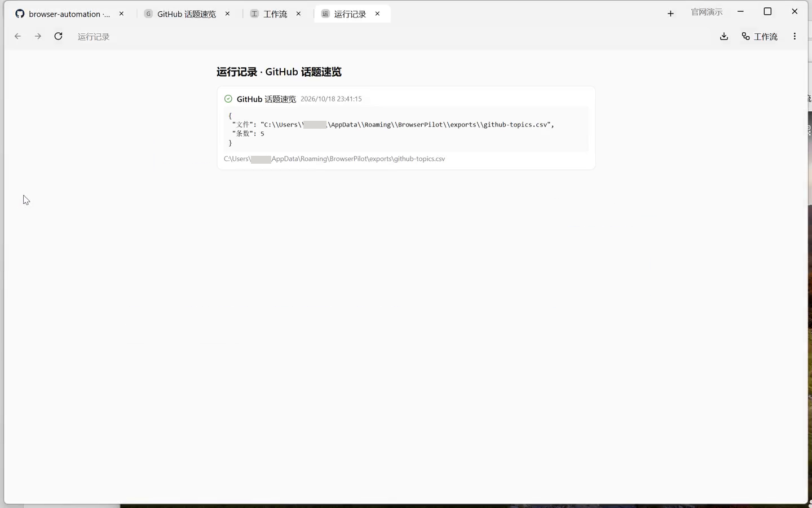This screenshot has height=508, width=812.
Task: Close the browser-automation tab
Action: click(121, 14)
